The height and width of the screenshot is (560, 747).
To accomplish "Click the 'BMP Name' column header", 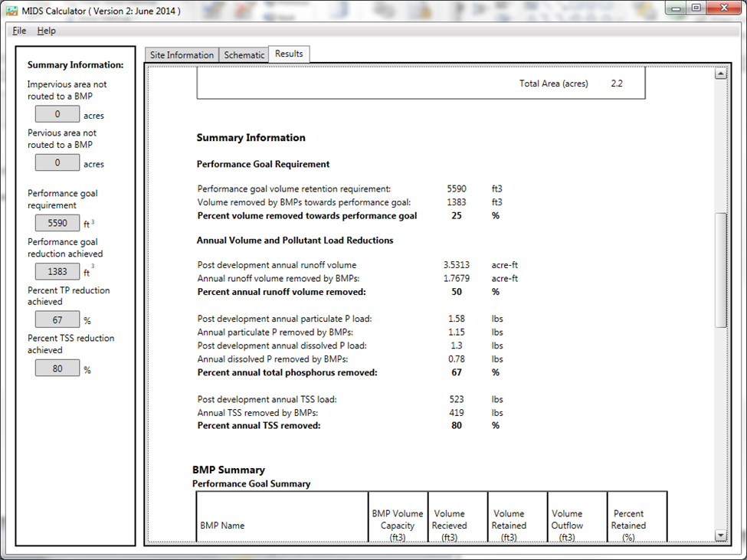I will click(222, 526).
